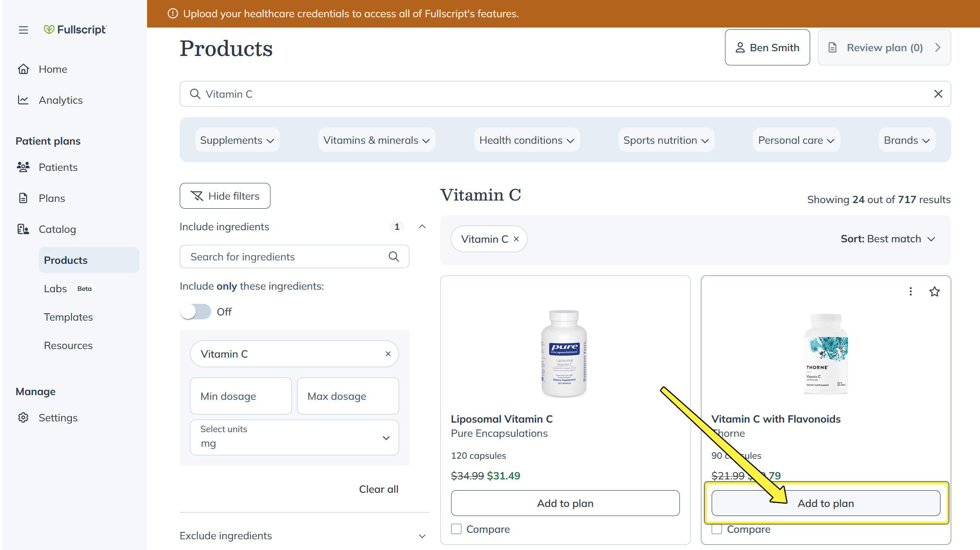The image size is (980, 550).
Task: Open Select units mg dropdown
Action: (294, 437)
